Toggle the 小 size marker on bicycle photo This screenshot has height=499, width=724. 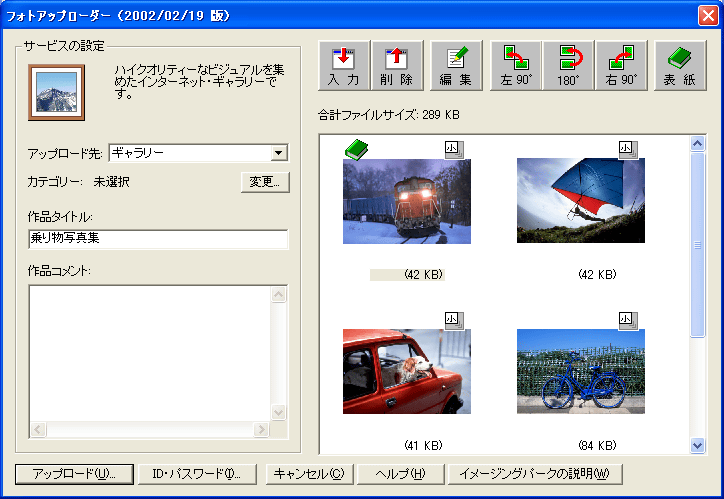point(627,320)
